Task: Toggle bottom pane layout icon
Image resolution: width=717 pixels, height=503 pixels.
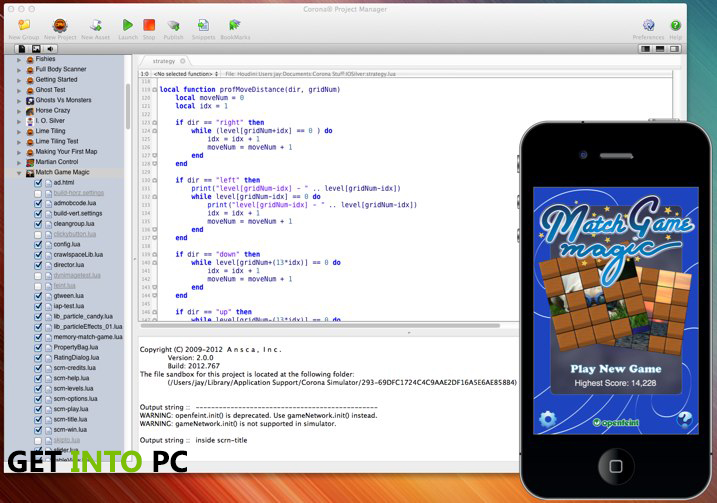Action: pos(660,48)
